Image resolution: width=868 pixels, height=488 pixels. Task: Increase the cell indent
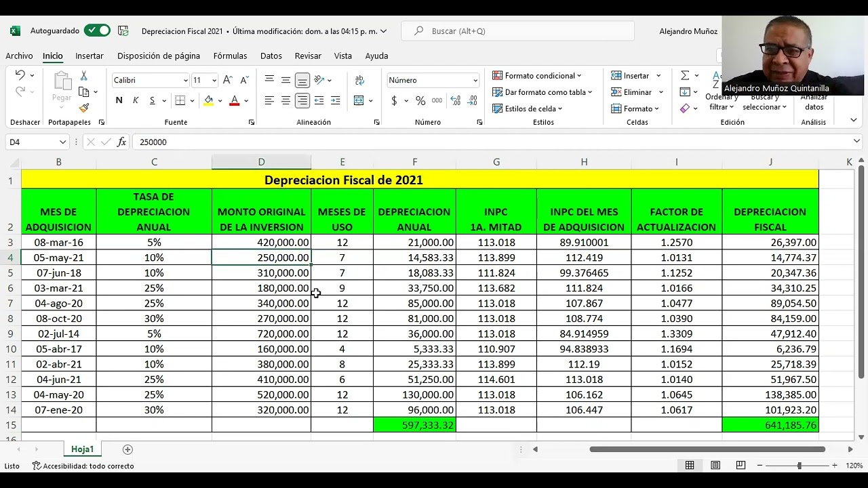(x=335, y=100)
